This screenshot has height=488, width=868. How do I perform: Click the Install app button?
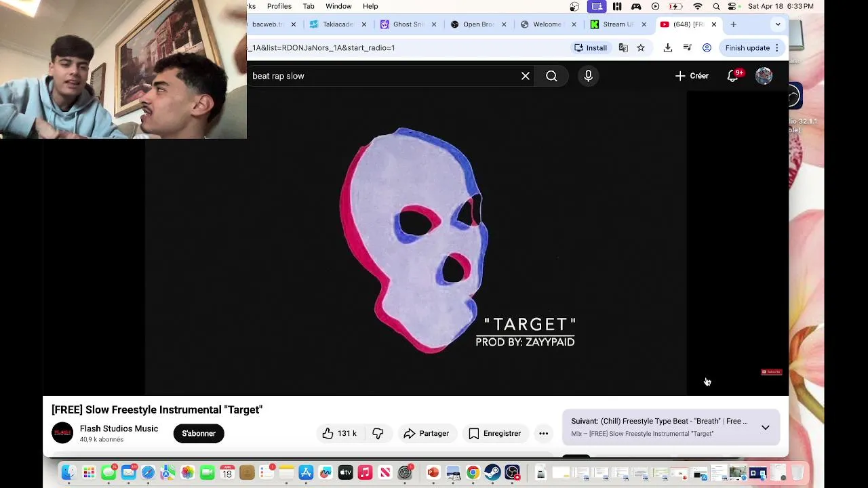click(x=591, y=47)
